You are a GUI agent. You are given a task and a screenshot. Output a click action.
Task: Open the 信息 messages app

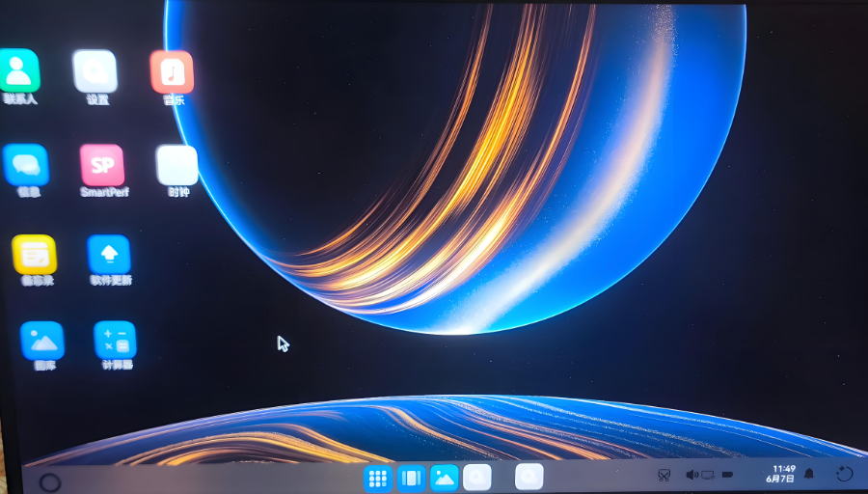(x=26, y=164)
